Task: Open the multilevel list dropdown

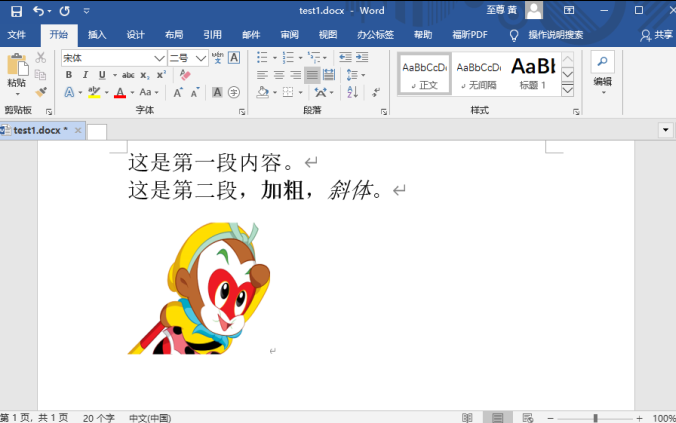Action: tap(325, 57)
